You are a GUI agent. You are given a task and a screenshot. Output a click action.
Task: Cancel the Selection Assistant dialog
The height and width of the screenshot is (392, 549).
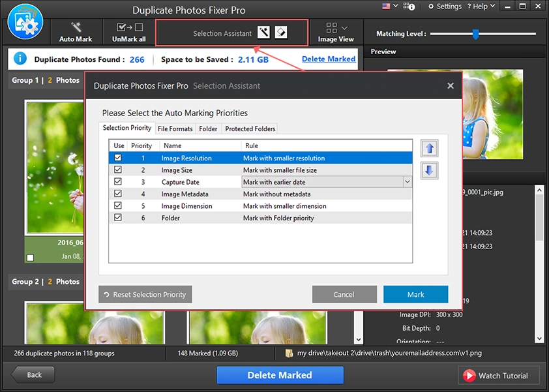pos(344,295)
